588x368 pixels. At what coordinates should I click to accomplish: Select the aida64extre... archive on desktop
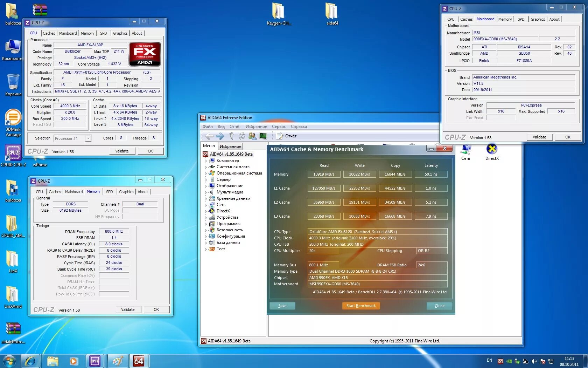(13, 333)
